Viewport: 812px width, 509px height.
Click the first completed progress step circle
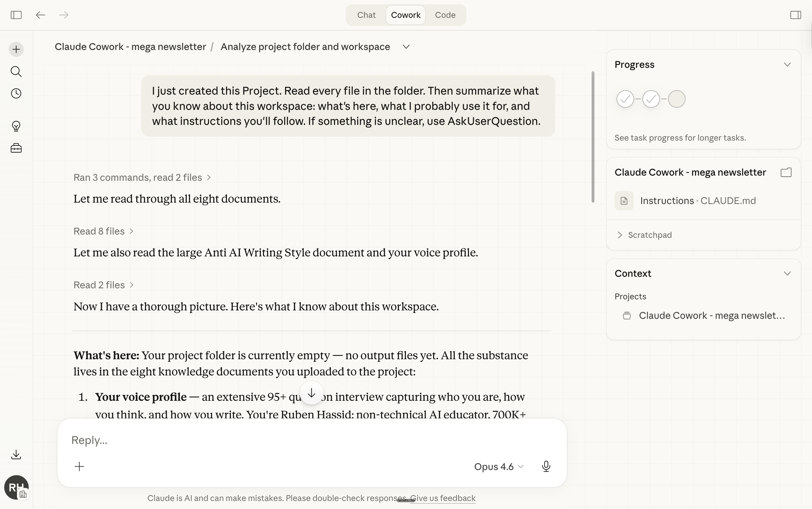pyautogui.click(x=625, y=99)
